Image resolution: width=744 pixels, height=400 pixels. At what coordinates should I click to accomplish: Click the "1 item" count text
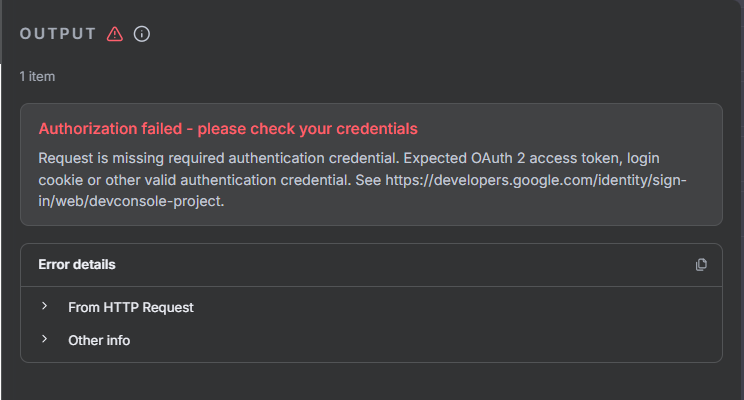(37, 75)
